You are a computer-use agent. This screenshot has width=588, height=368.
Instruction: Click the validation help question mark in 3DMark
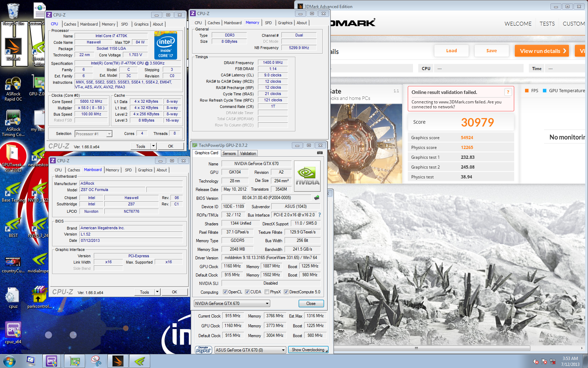point(508,92)
